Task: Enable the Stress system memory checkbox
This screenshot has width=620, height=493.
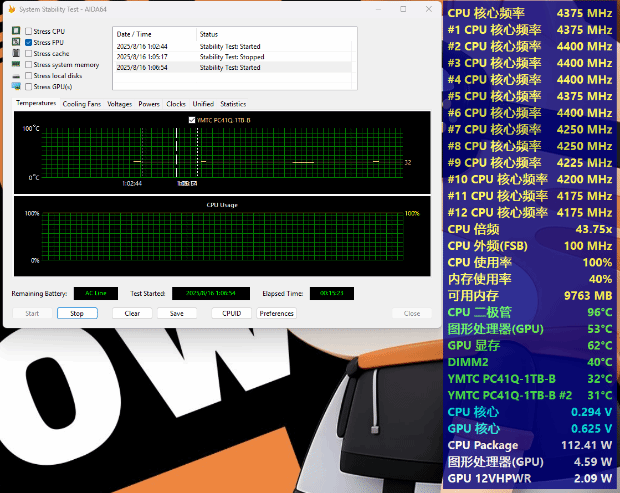Action: 29,65
